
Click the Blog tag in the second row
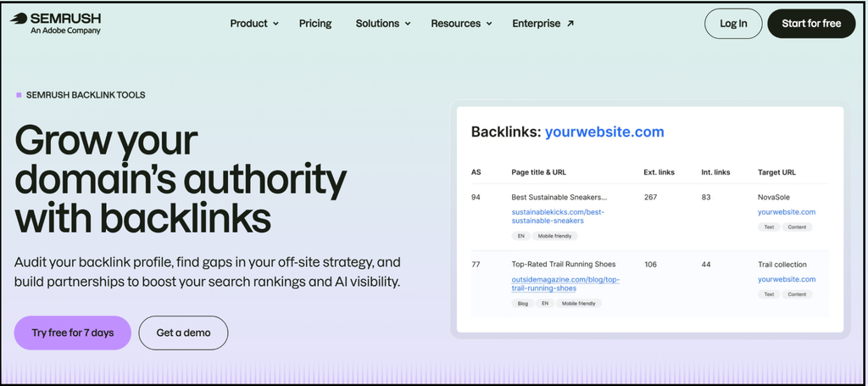(x=522, y=304)
